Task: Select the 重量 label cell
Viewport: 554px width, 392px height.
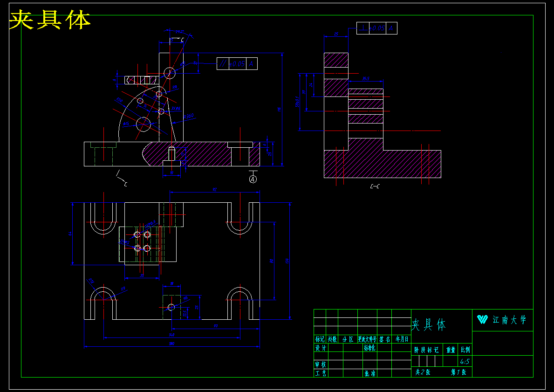Action: [x=451, y=350]
